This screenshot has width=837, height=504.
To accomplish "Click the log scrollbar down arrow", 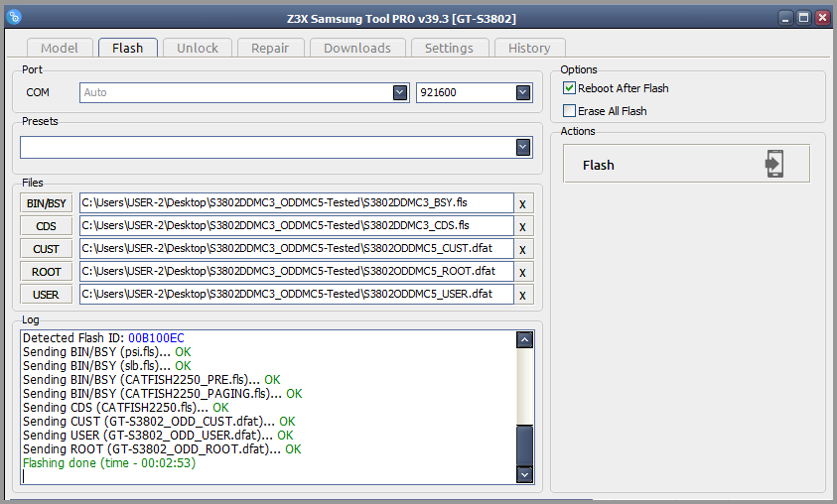I will pyautogui.click(x=524, y=474).
